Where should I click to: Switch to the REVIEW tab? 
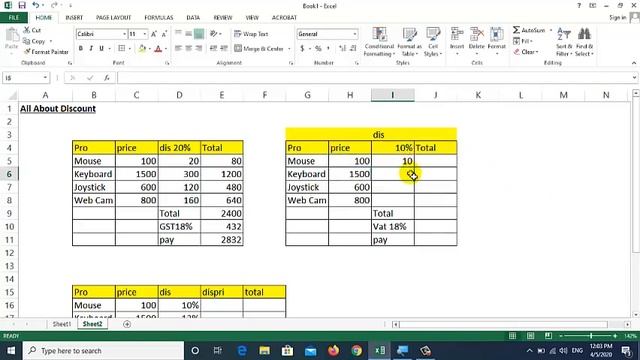223,18
